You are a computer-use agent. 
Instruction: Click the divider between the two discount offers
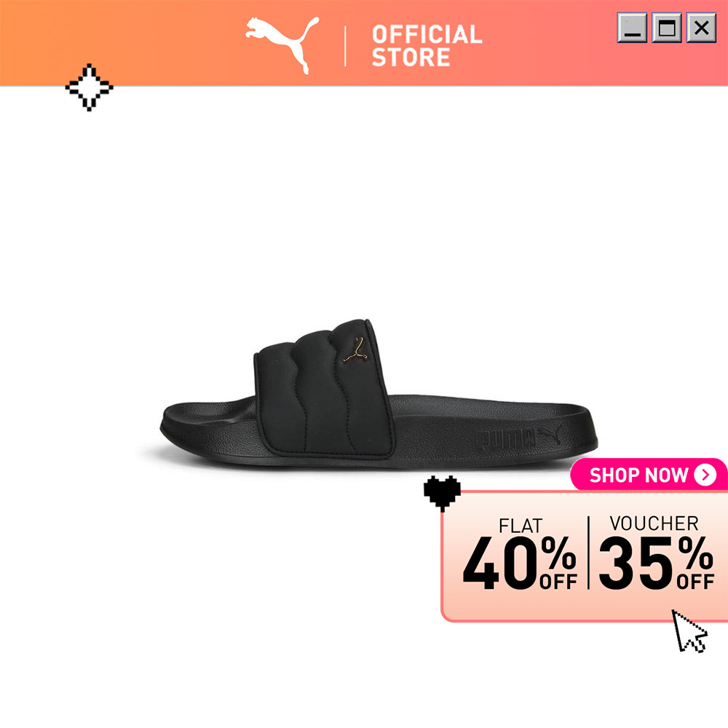click(588, 553)
